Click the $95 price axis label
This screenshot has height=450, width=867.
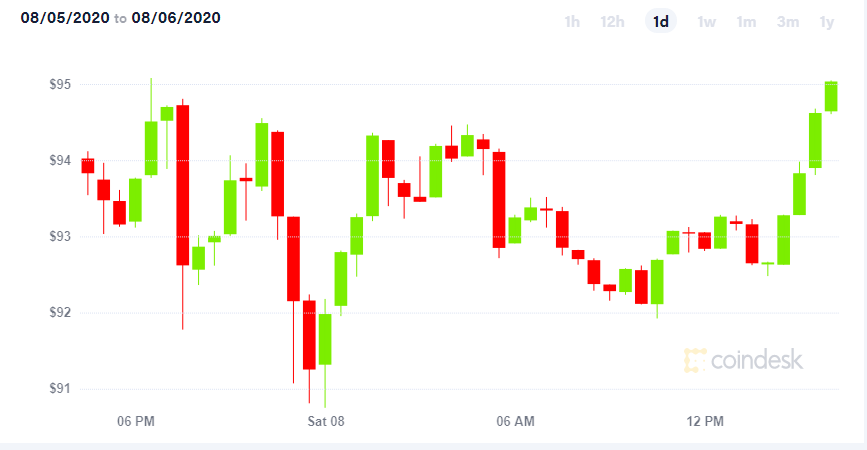tap(60, 84)
